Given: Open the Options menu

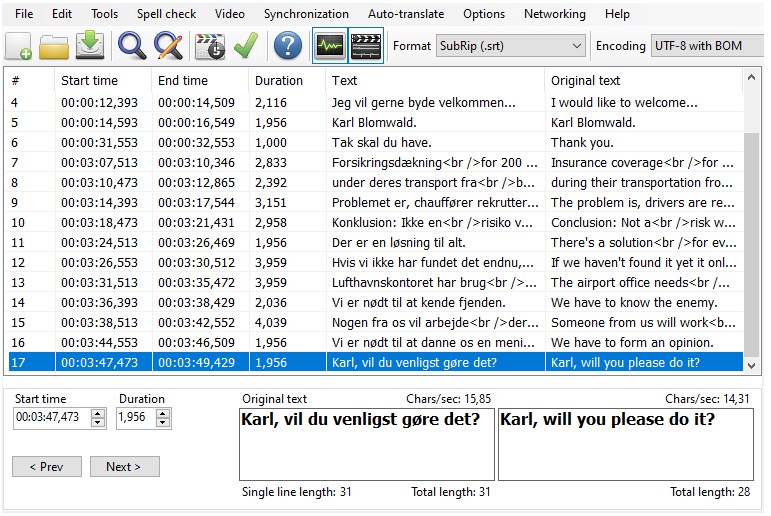Looking at the screenshot, I should pyautogui.click(x=484, y=14).
